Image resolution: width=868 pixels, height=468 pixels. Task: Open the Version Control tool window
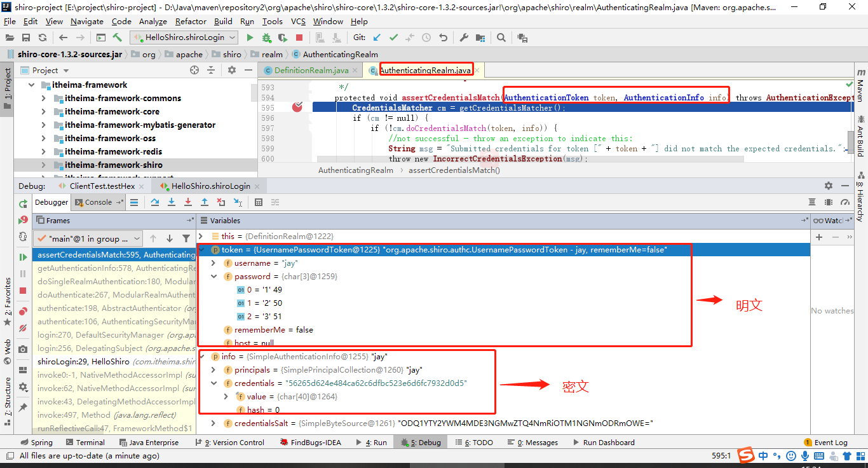233,443
